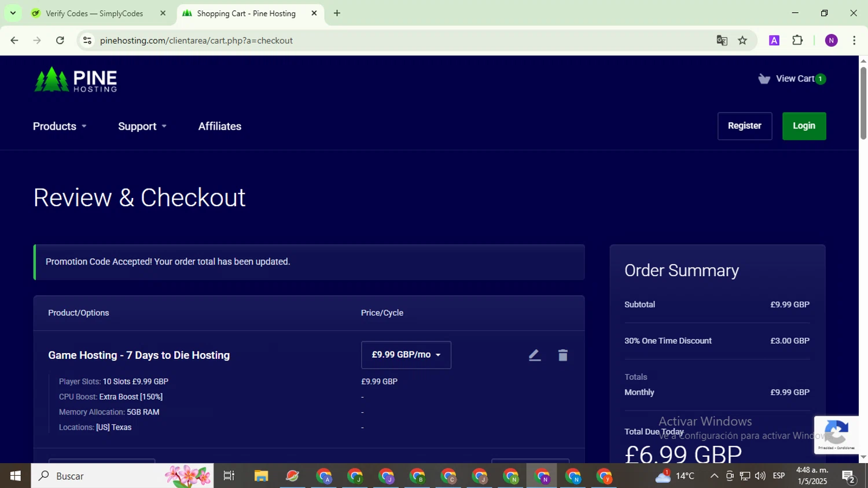Click Subtotal £9.99 GBP value

790,304
